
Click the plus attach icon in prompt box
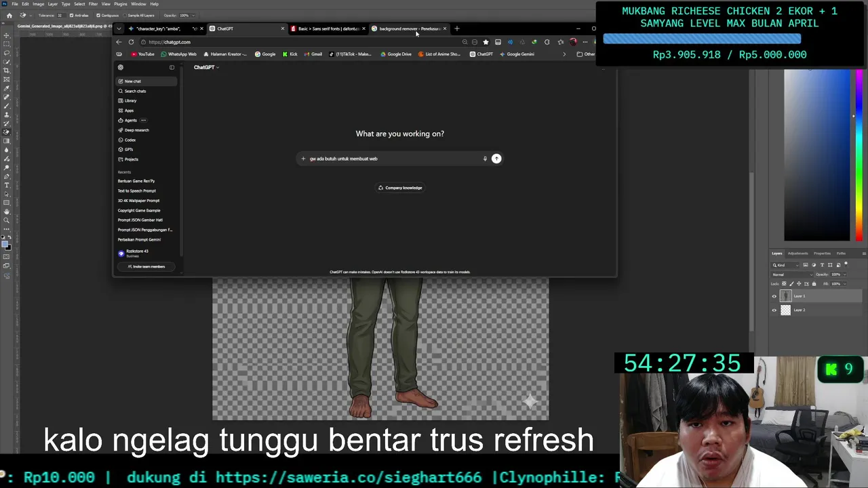click(303, 159)
